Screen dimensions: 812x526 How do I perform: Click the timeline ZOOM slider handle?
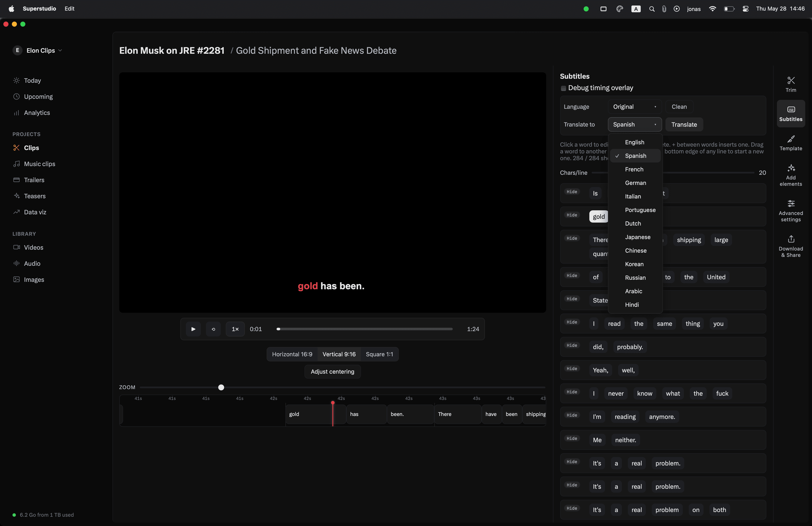pyautogui.click(x=221, y=387)
